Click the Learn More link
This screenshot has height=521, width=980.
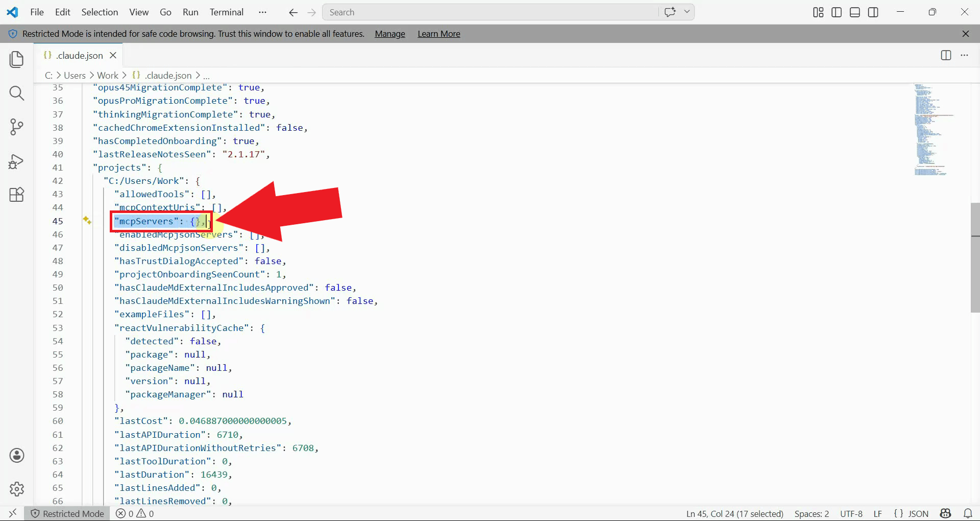[439, 34]
